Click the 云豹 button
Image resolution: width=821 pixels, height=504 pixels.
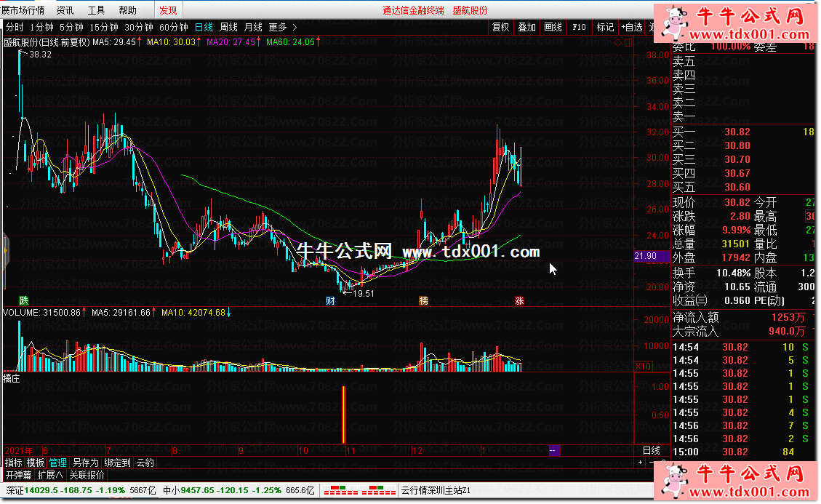[145, 463]
